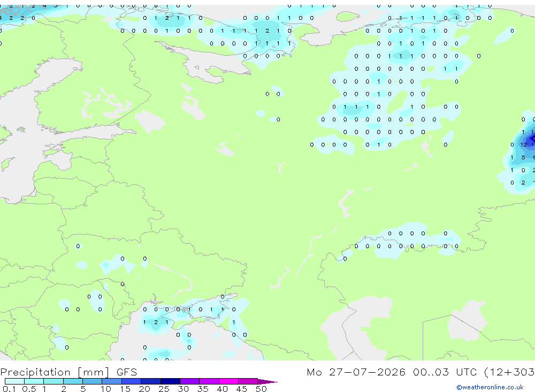Screen dimensions: 535x392
Task: Choose the 20–25 mm dark blue legend swatch
Action: point(150,381)
